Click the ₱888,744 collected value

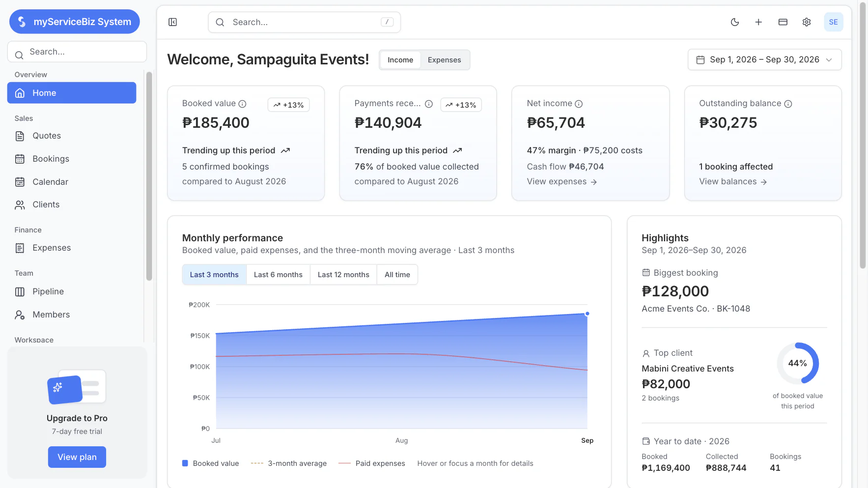(726, 468)
